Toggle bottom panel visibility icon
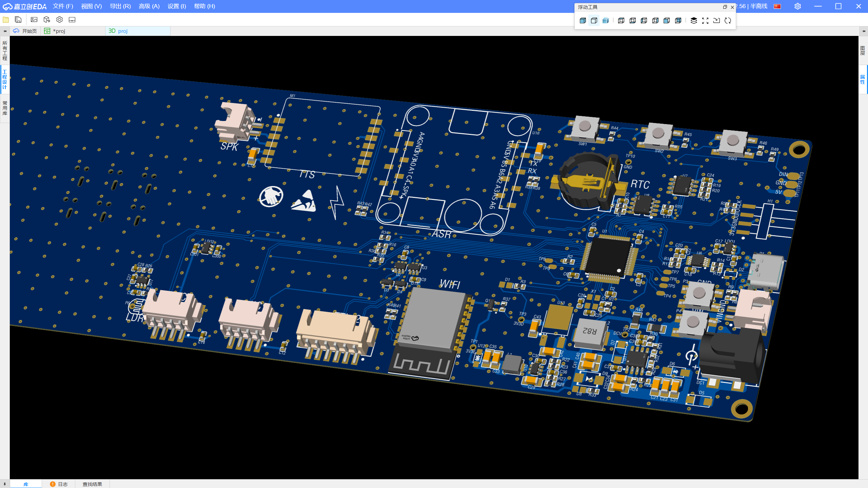Screen dimensions: 868x488 tap(72, 20)
